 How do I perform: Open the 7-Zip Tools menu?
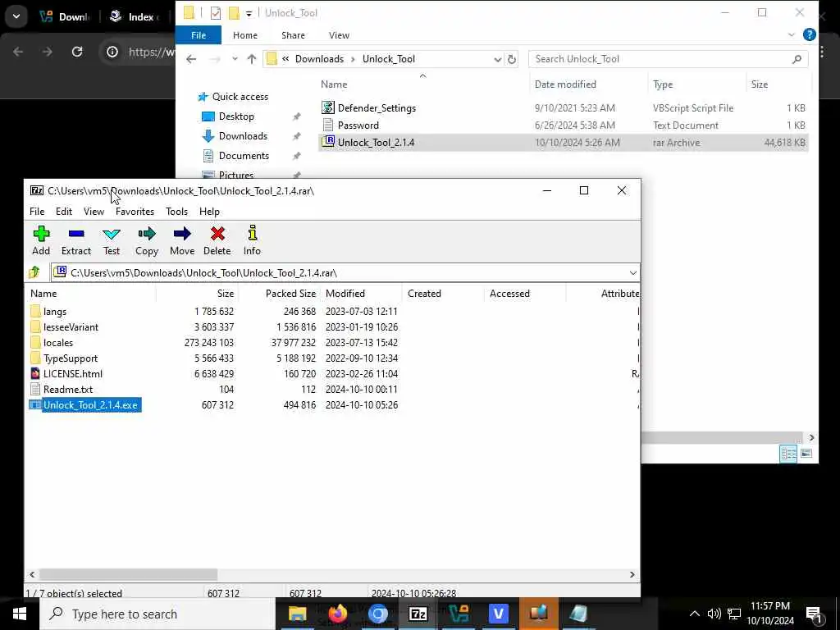177,212
